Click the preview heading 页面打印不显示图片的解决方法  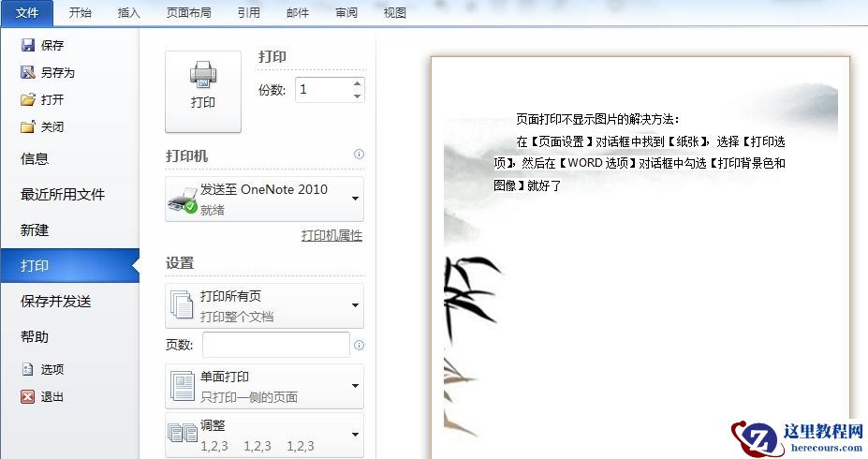coord(596,119)
